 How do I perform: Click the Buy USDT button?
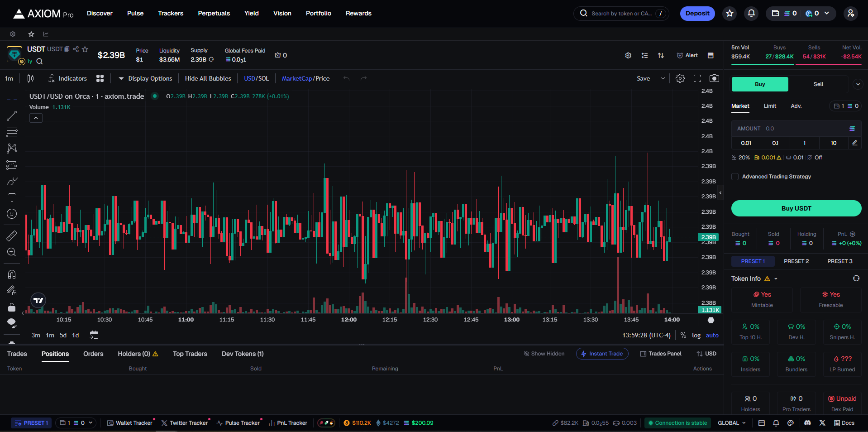coord(796,208)
